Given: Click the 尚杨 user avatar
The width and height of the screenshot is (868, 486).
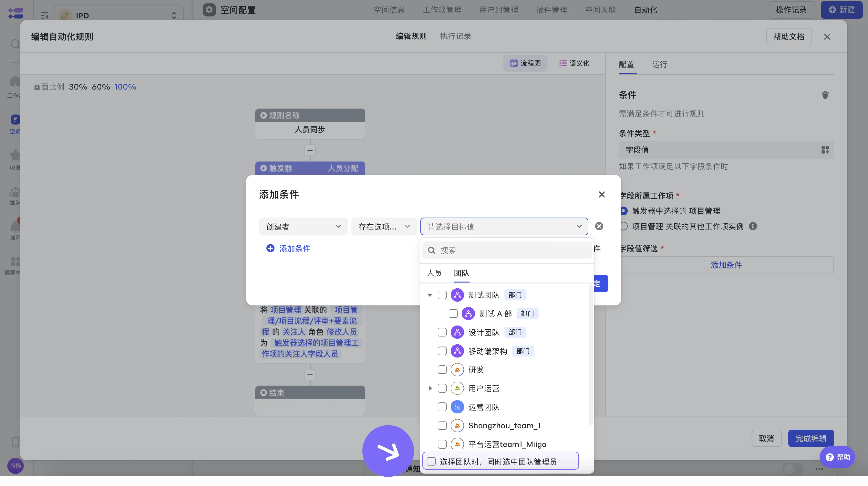Looking at the screenshot, I should (15, 466).
